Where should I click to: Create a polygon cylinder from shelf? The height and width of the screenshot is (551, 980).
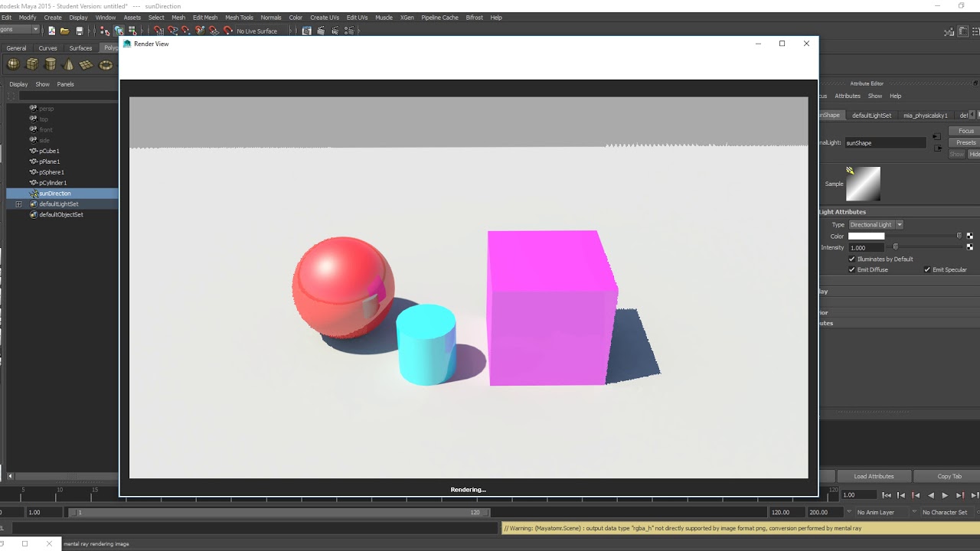[51, 64]
